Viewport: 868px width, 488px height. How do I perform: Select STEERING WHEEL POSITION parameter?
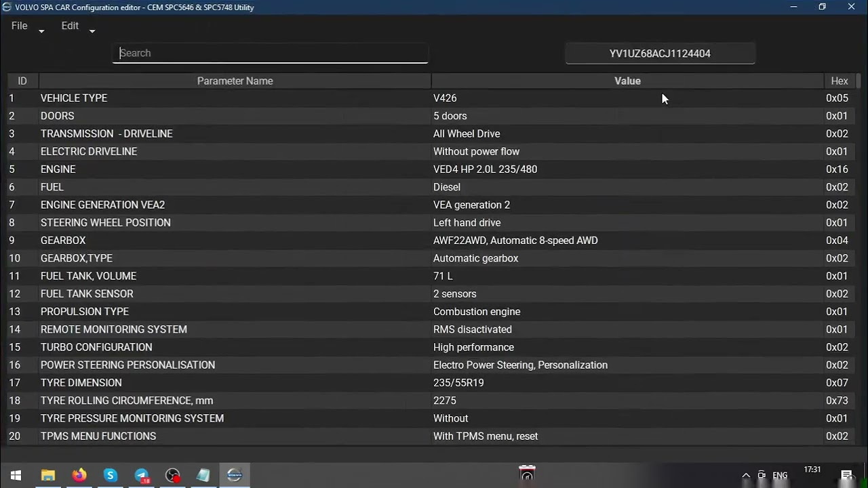pos(106,222)
